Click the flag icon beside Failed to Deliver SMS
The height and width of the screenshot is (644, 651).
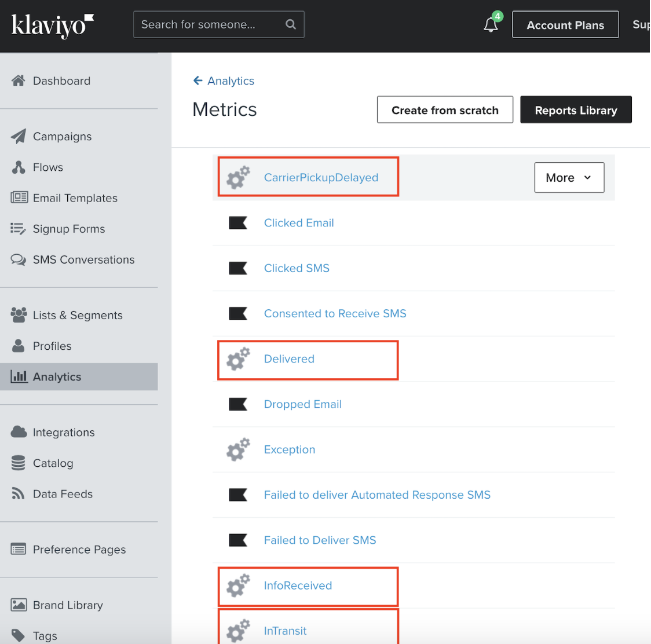[x=238, y=540]
